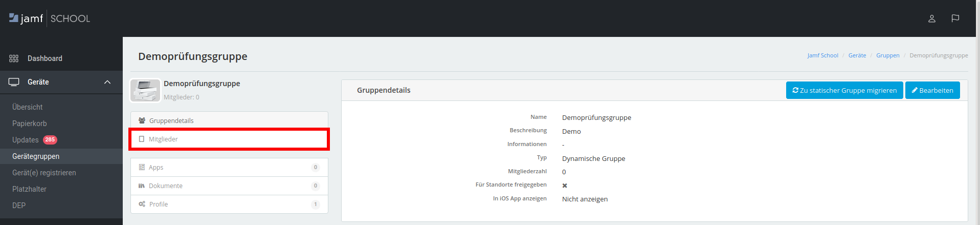
Task: Open Übersicht in the sidebar
Action: [x=28, y=107]
